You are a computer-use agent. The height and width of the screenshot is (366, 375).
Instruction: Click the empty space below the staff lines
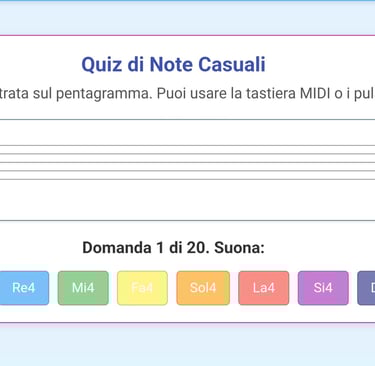(x=187, y=200)
